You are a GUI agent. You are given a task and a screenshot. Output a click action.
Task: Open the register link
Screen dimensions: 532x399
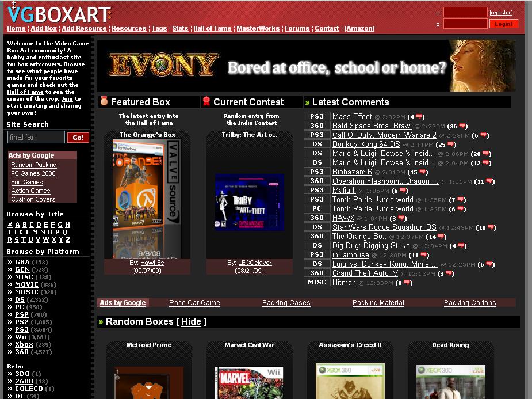point(500,13)
